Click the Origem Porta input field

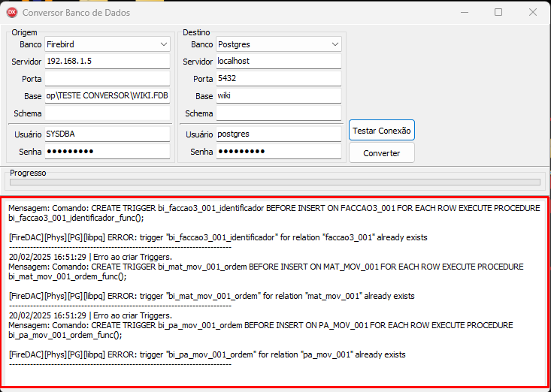[x=107, y=78]
